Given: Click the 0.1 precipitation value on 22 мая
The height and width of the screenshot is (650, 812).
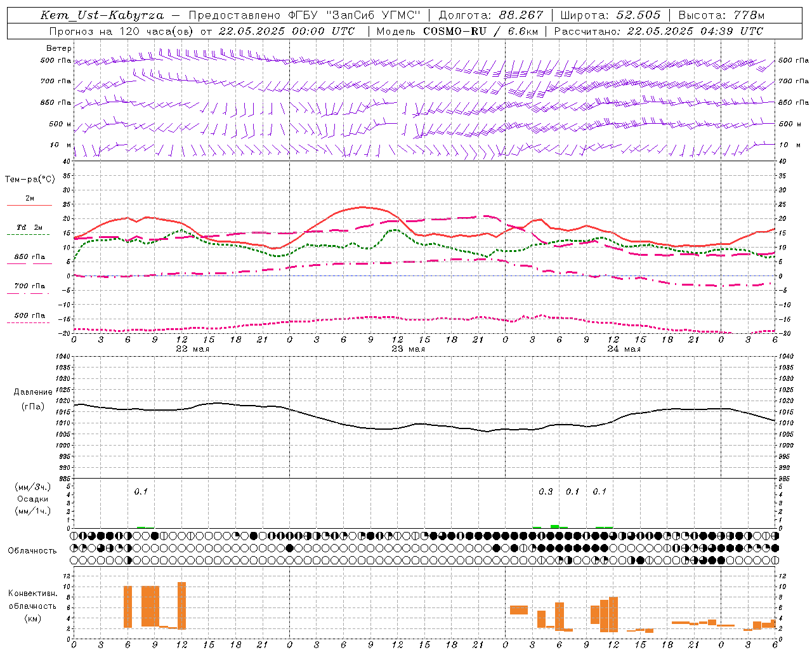Looking at the screenshot, I should click(x=141, y=491).
